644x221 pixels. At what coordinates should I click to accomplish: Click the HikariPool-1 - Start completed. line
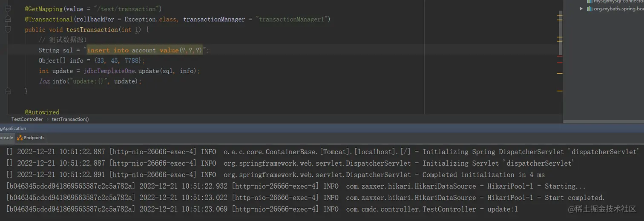coord(305,198)
